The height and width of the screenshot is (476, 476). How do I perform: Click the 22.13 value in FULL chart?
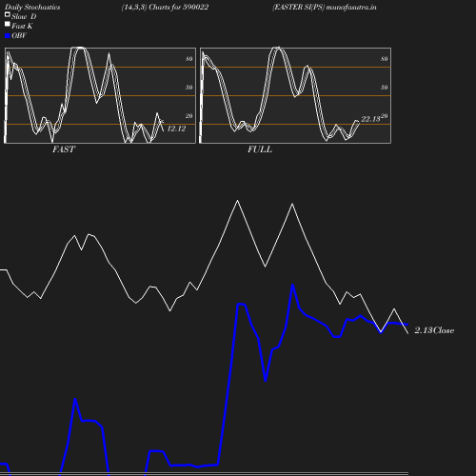pos(370,119)
